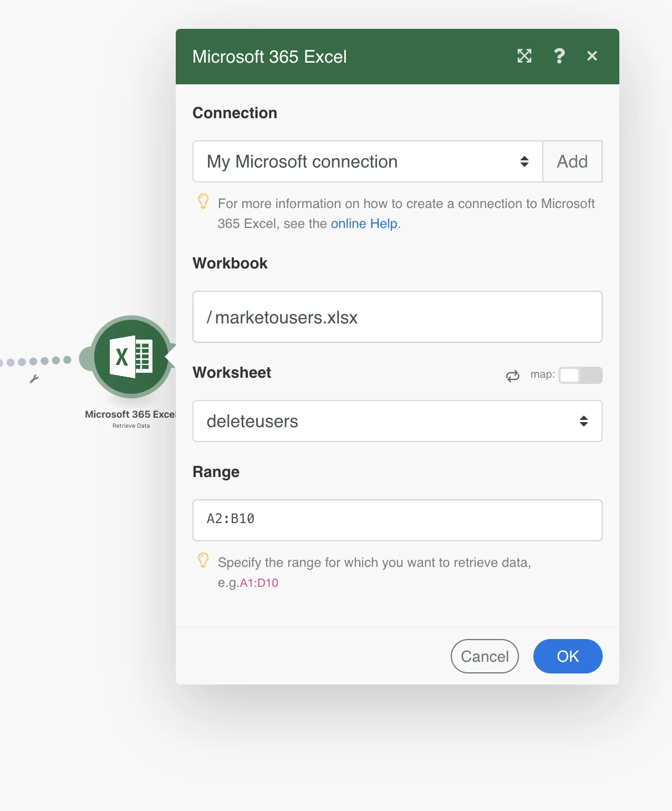Click the refresh arrows icon next to map
This screenshot has height=811, width=672.
click(x=513, y=376)
